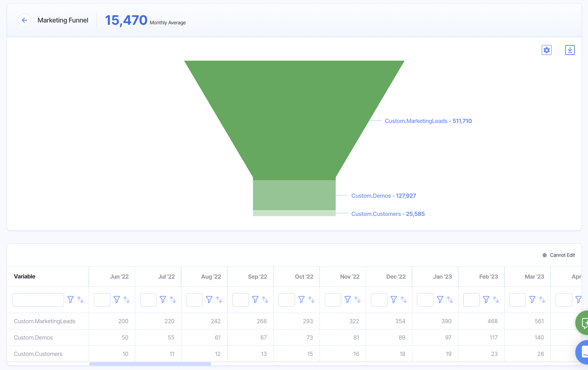Click the back arrow next to Marketing Funnel
This screenshot has height=370, width=588.
coord(24,20)
